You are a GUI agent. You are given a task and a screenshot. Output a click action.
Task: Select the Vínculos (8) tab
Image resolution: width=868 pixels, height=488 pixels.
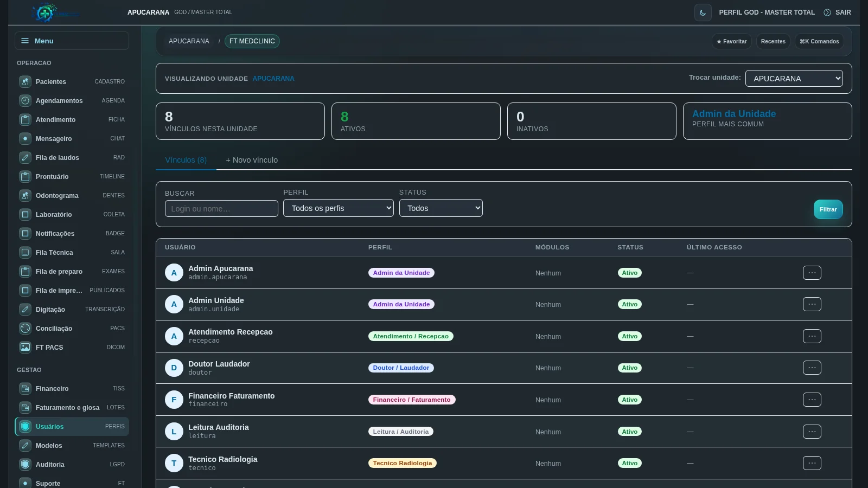(x=186, y=160)
